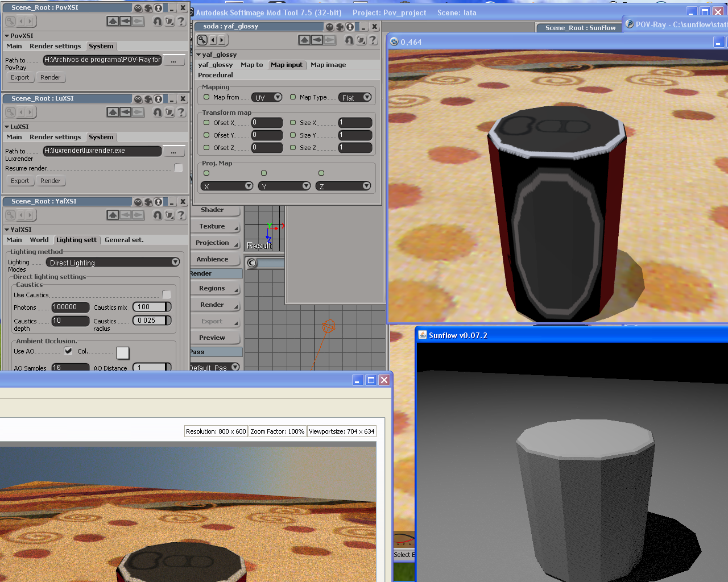The width and height of the screenshot is (728, 582).
Task: Click the Path to PovRay input field
Action: 102,60
